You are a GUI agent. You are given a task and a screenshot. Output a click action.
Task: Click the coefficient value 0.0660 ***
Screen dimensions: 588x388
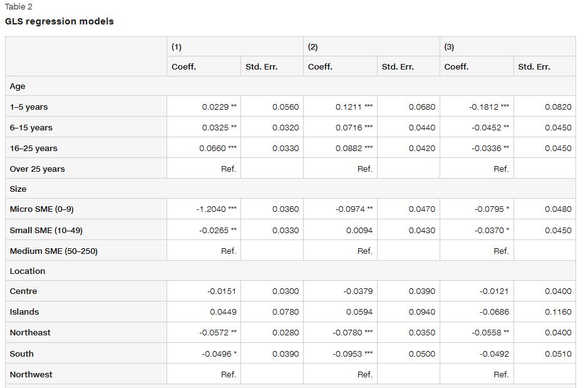(x=218, y=148)
